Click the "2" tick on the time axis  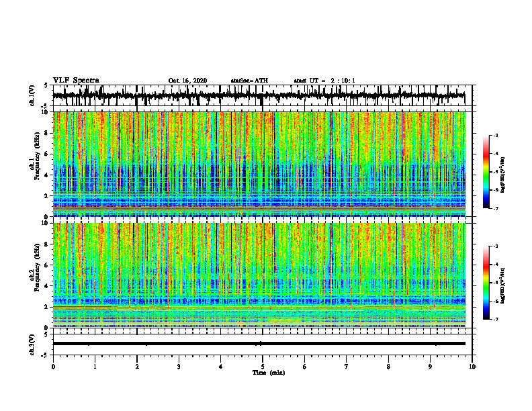tap(137, 367)
